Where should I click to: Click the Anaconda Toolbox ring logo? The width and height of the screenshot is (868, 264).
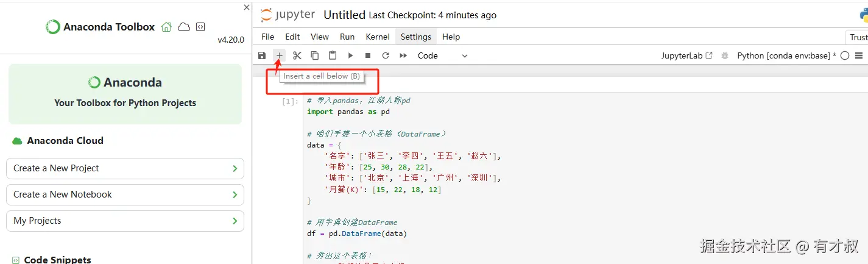53,27
